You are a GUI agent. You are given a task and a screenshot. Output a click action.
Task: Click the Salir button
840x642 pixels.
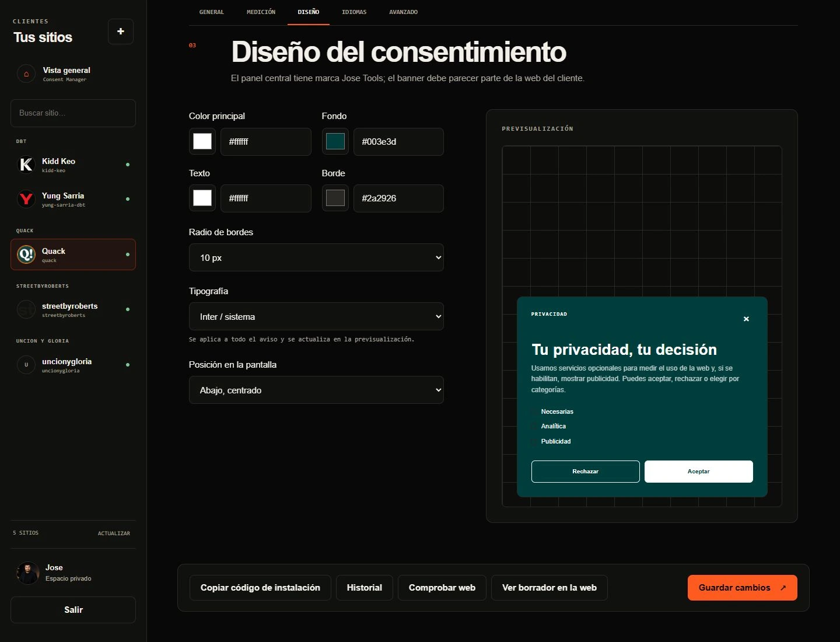73,610
